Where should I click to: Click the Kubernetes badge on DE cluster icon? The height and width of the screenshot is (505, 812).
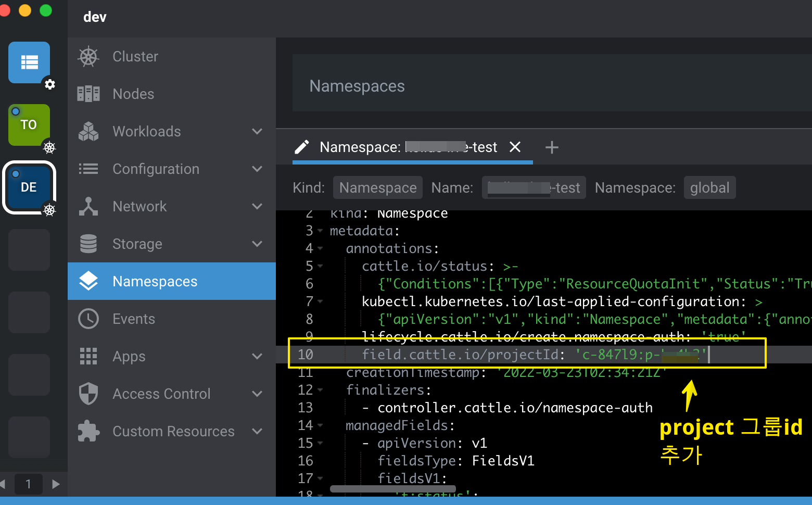49,210
